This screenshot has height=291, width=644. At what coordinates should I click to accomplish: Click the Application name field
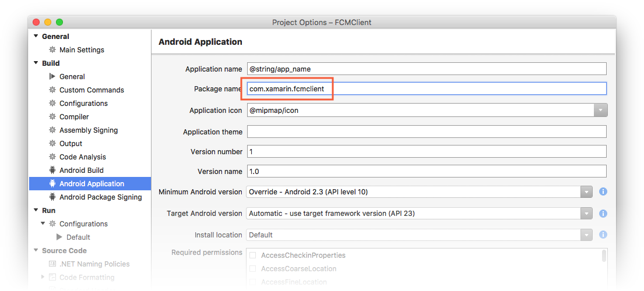pos(427,69)
